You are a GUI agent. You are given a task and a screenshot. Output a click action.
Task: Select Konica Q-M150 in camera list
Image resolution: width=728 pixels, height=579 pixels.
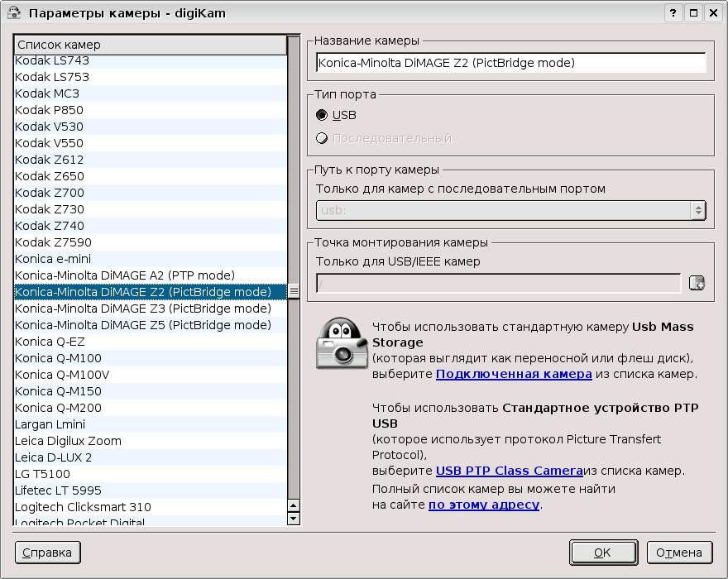151,391
